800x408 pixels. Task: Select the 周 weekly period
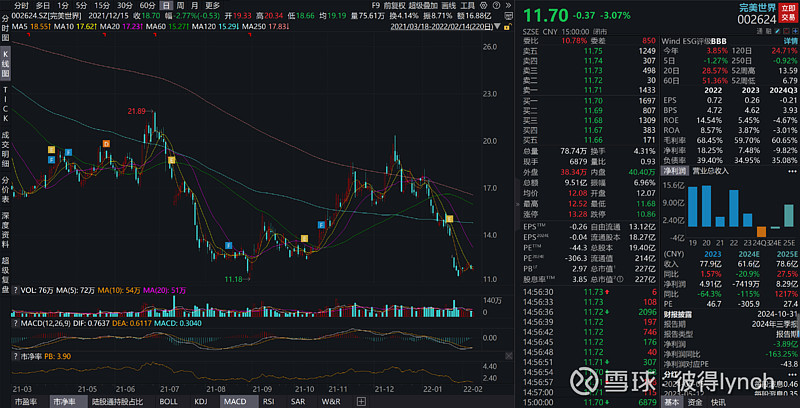coord(180,6)
